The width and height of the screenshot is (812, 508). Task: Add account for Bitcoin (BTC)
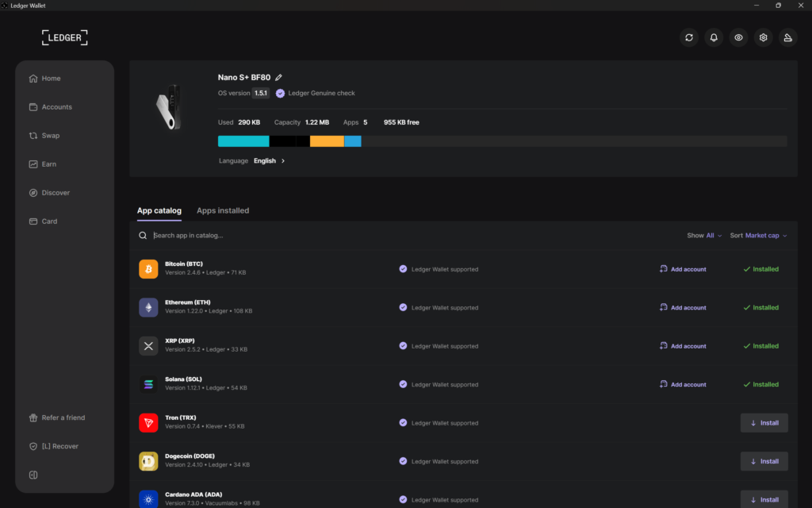pos(683,269)
